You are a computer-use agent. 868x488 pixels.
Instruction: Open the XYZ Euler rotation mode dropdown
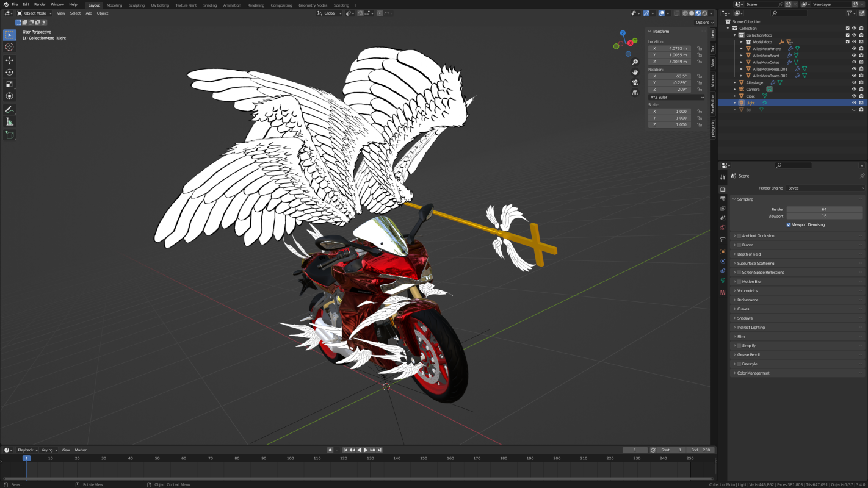[676, 97]
